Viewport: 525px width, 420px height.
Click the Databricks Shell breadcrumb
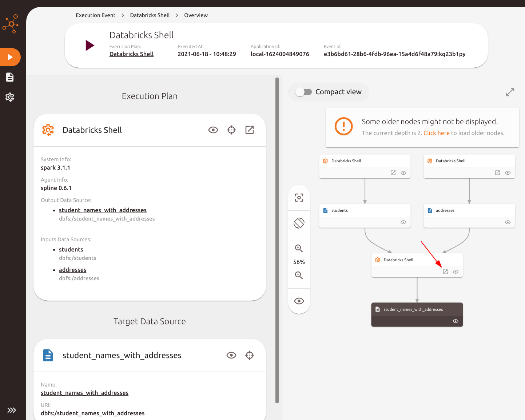pos(150,15)
